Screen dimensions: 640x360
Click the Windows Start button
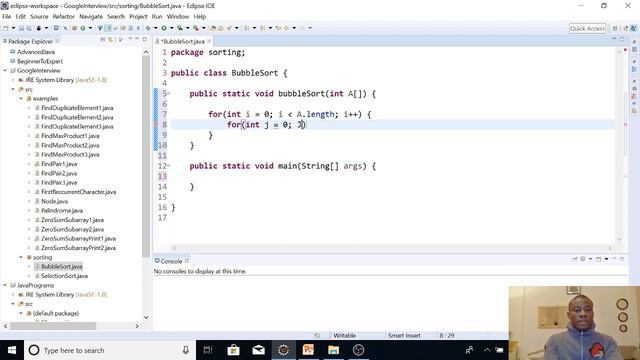tap(12, 350)
